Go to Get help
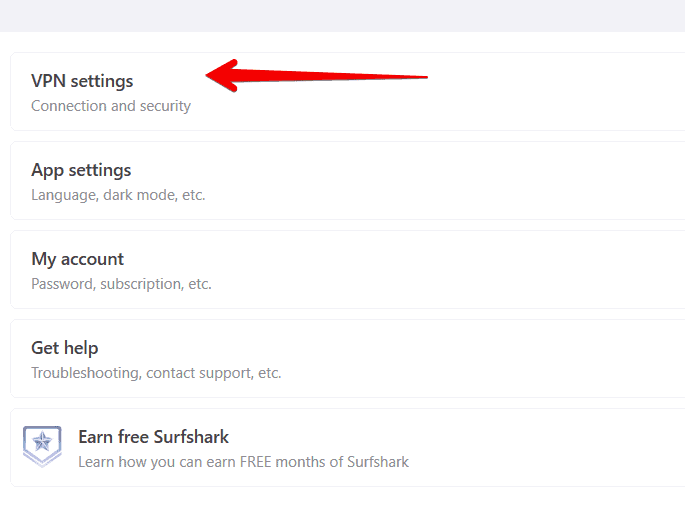685x526 pixels. pyautogui.click(x=65, y=348)
